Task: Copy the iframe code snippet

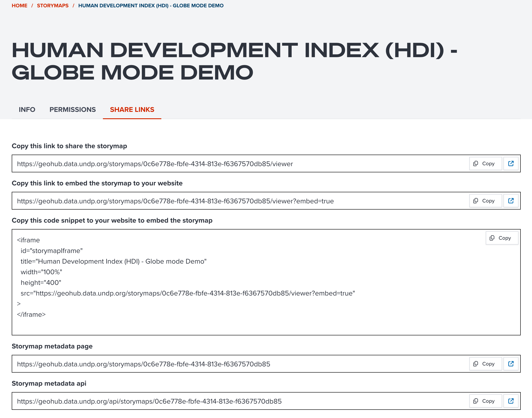Action: pyautogui.click(x=502, y=238)
